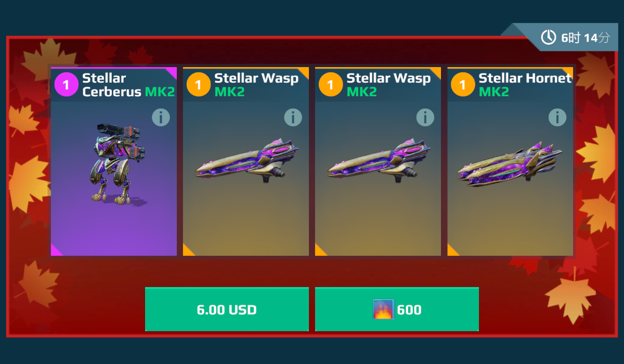Open info icon on second Stellar Wasp card
Image resolution: width=624 pixels, height=364 pixels.
tap(425, 118)
